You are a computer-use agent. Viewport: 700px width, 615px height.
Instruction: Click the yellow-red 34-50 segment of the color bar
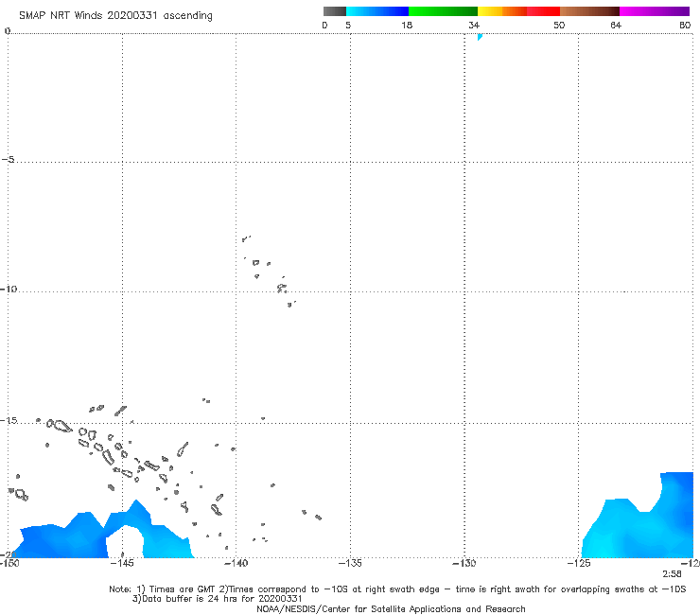[x=518, y=11]
